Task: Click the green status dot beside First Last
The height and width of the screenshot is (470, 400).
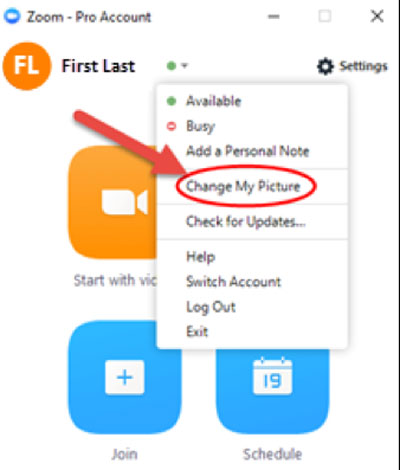Action: tap(171, 66)
